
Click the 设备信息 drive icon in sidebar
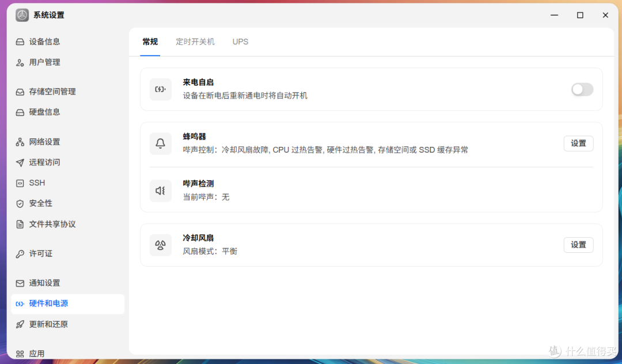pyautogui.click(x=20, y=41)
